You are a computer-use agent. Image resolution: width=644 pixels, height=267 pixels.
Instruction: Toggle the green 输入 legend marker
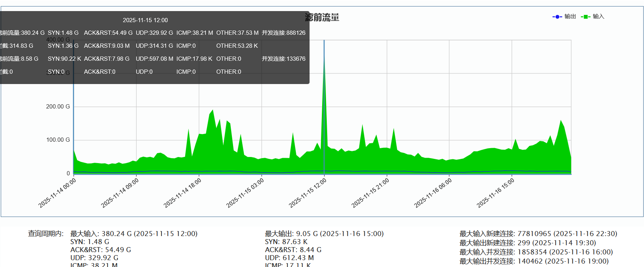(585, 16)
